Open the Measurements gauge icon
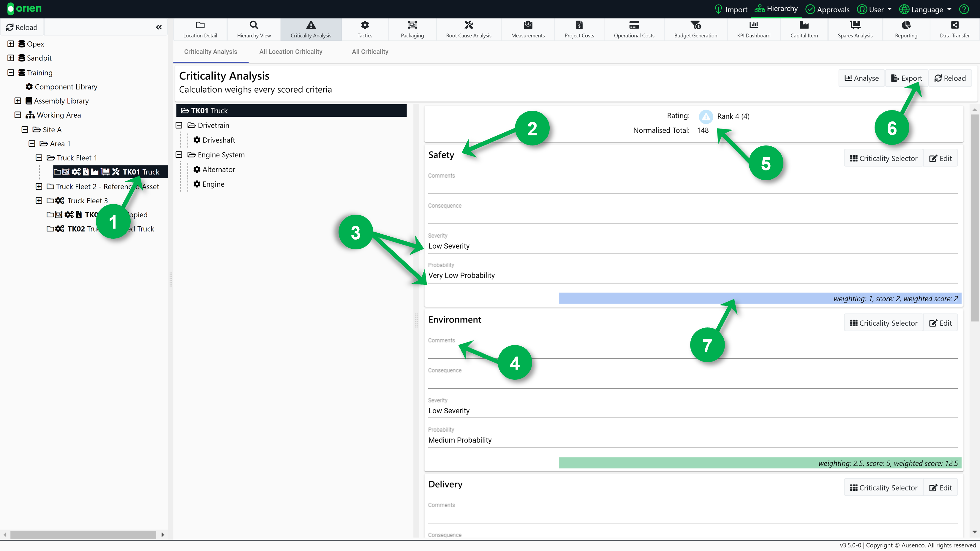Viewport: 980px width, 551px height. (x=528, y=25)
